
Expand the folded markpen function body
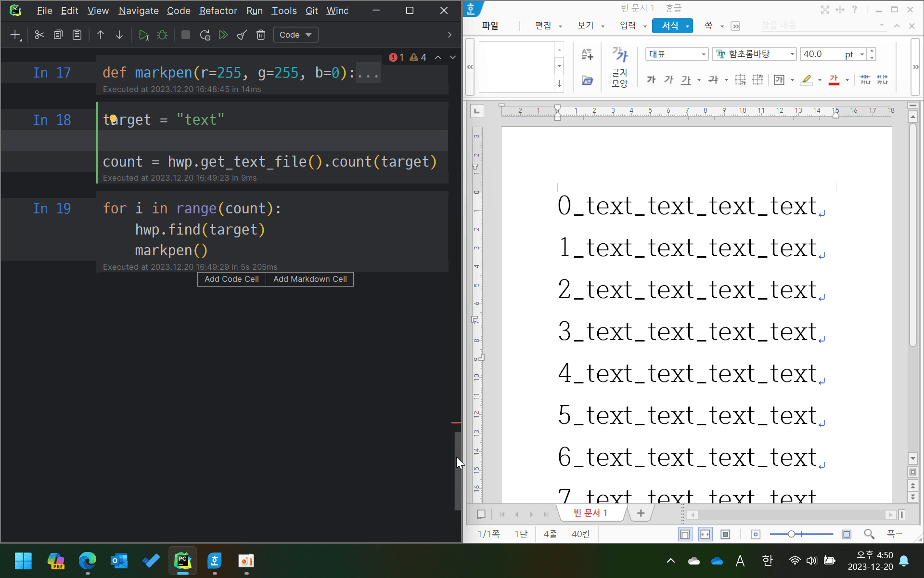(368, 73)
